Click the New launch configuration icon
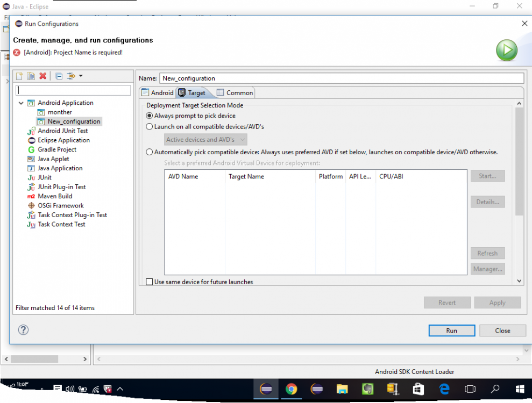 [x=19, y=76]
